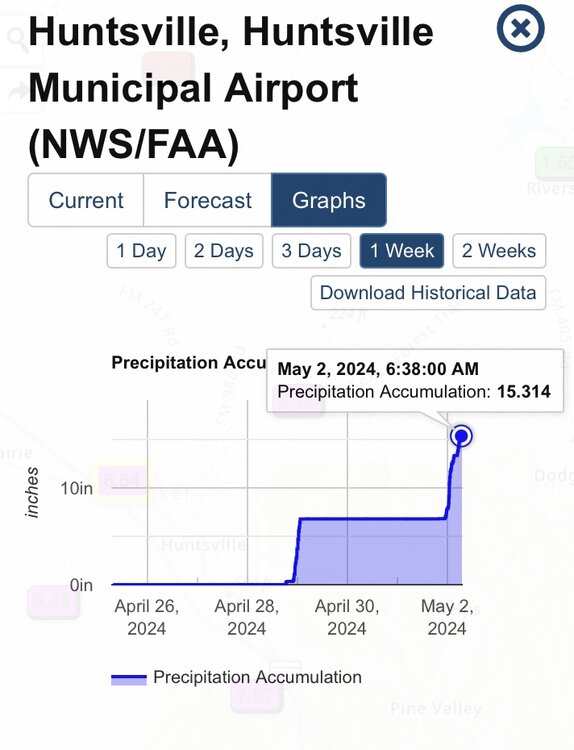Switch to the Current tab
The height and width of the screenshot is (750, 574).
click(x=86, y=200)
